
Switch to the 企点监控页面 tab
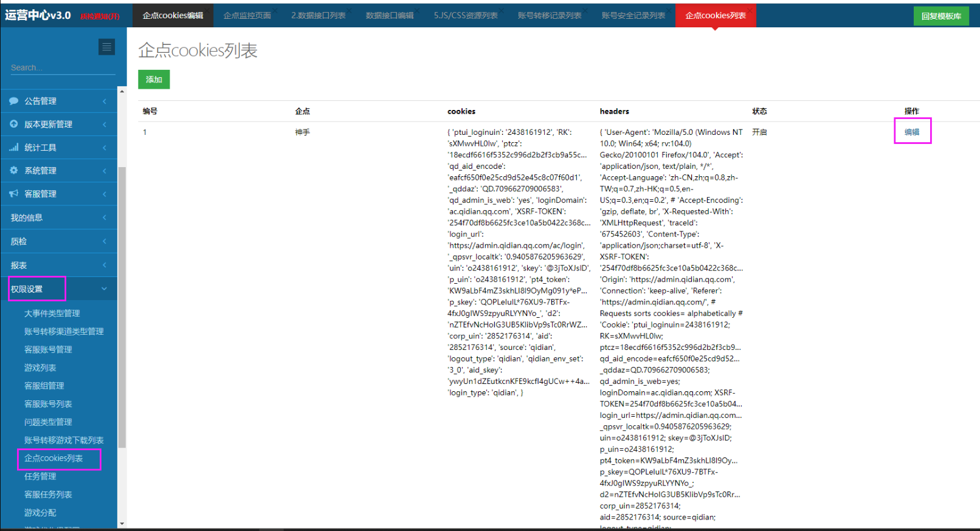pos(247,15)
